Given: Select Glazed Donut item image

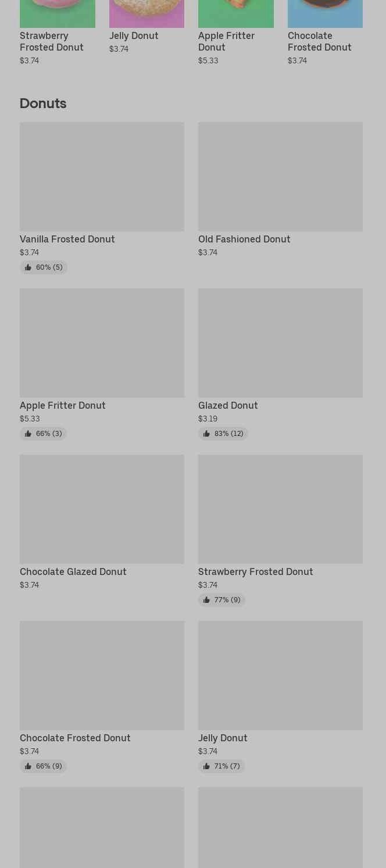Looking at the screenshot, I should pyautogui.click(x=280, y=342).
